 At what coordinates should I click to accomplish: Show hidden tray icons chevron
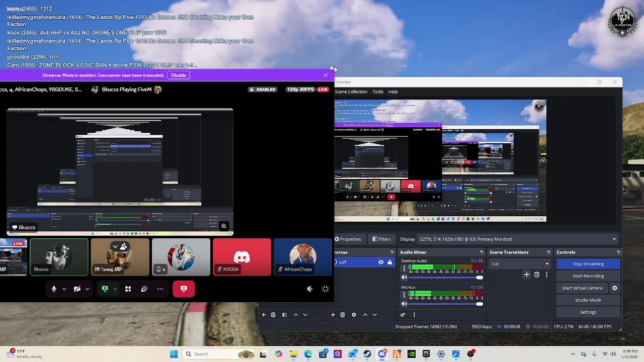tap(572, 354)
